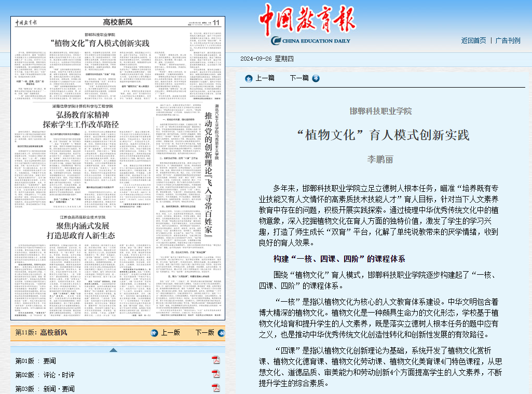Open PDF icon for 第03版 新闻·要闻
This screenshot has height=394, width=532.
[215, 388]
